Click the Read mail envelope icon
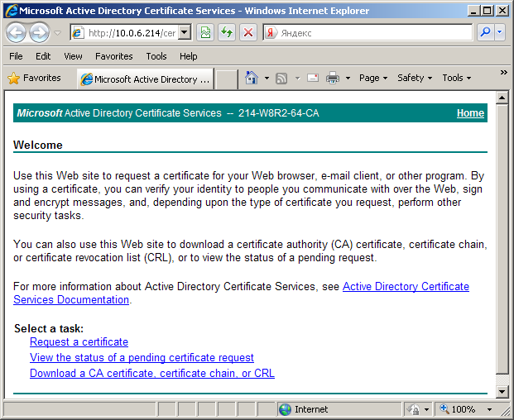 click(x=313, y=78)
